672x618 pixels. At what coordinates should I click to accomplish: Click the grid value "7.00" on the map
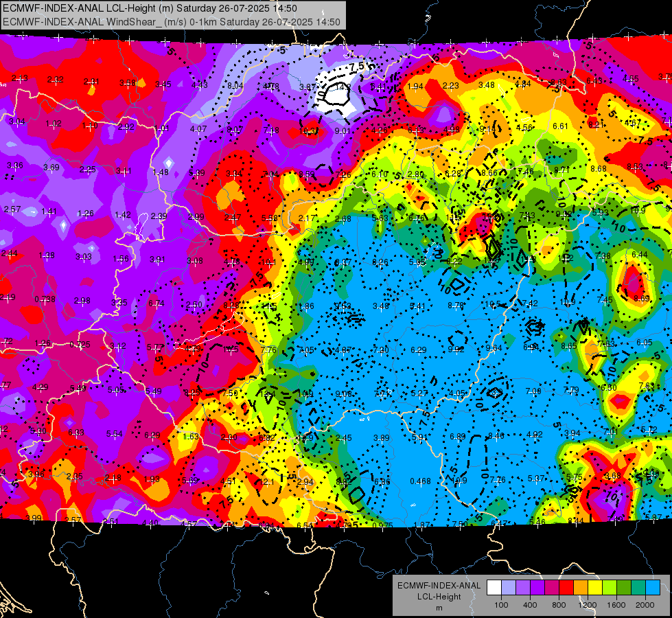click(x=533, y=391)
